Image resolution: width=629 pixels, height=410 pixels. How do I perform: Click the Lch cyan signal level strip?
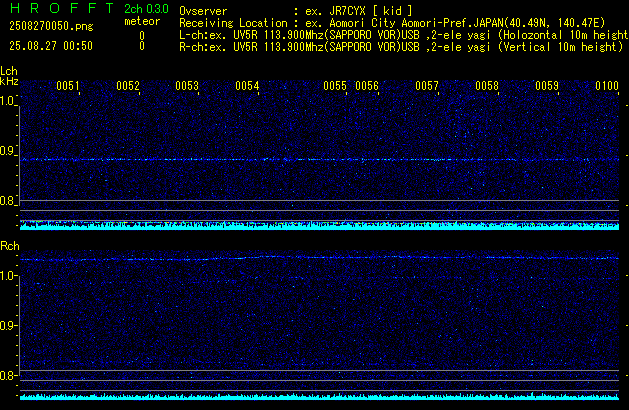[x=319, y=225]
